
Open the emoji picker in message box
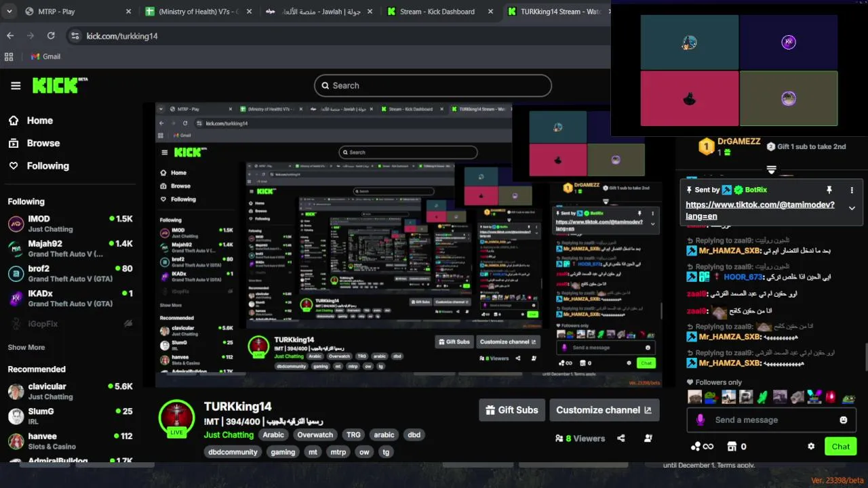click(x=844, y=420)
